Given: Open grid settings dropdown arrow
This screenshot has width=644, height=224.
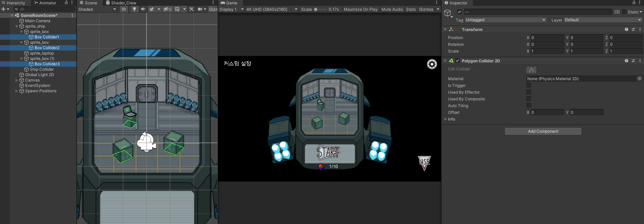Looking at the screenshot, I should click(185, 9).
